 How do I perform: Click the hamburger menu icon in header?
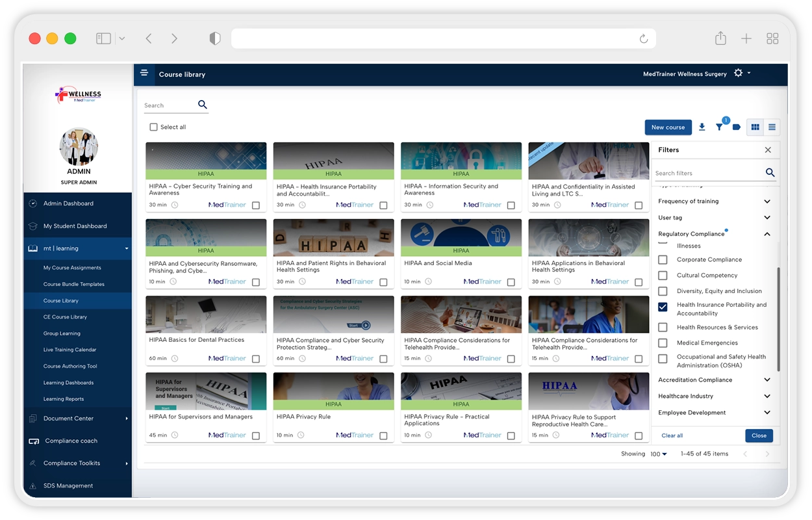click(x=144, y=73)
